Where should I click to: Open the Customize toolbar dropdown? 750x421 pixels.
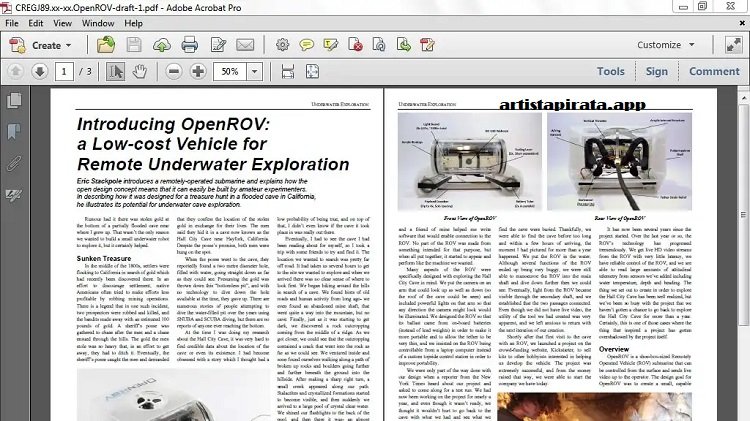pyautogui.click(x=666, y=44)
